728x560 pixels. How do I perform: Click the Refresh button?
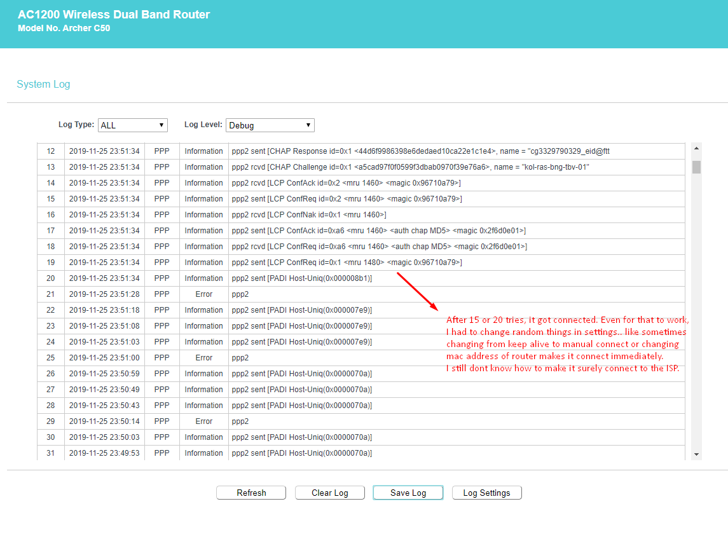point(251,493)
